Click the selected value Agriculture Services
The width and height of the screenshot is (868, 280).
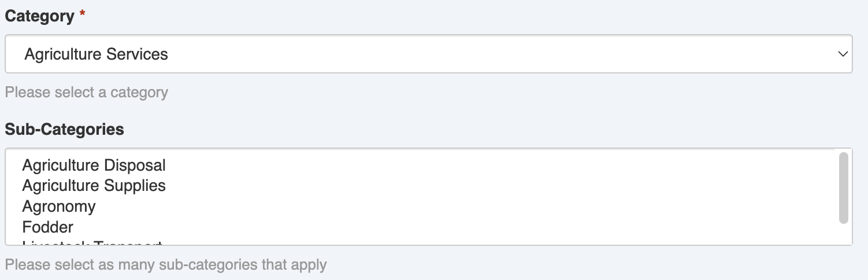(x=96, y=54)
